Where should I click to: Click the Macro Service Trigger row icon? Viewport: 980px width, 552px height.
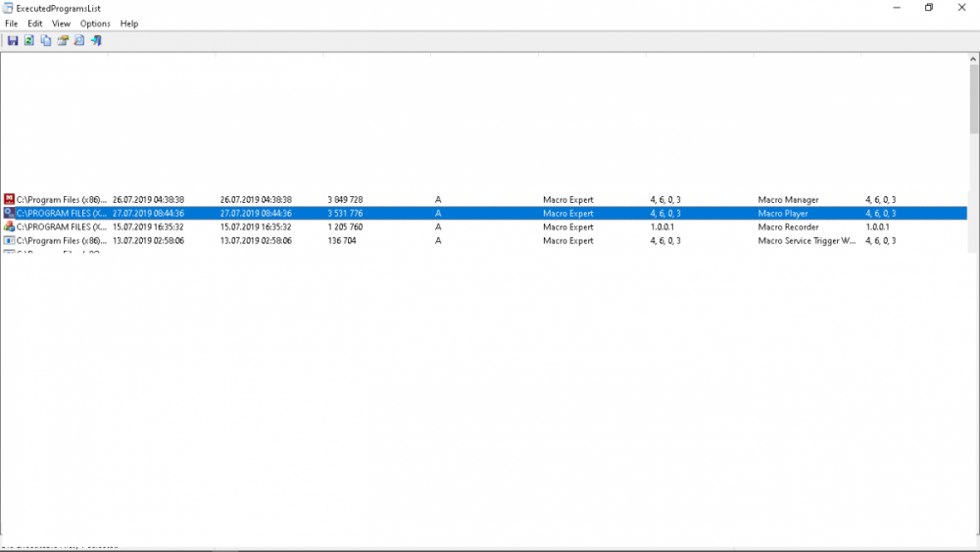pos(9,240)
